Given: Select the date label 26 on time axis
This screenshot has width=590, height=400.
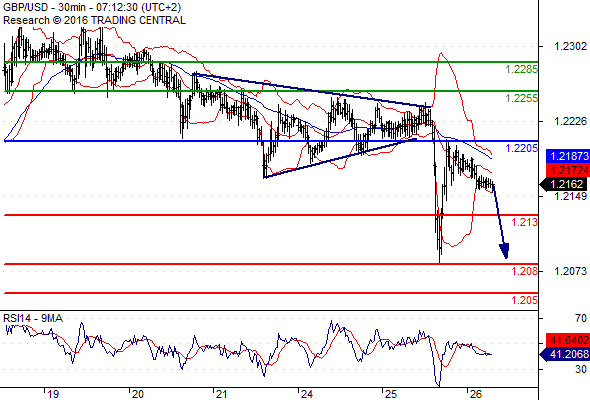Looking at the screenshot, I should tap(476, 394).
